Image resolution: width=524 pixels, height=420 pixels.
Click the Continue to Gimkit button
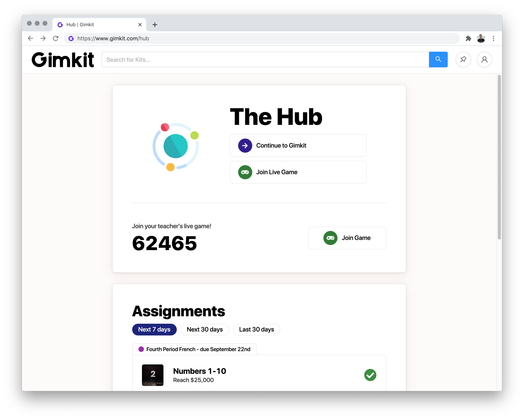(298, 145)
